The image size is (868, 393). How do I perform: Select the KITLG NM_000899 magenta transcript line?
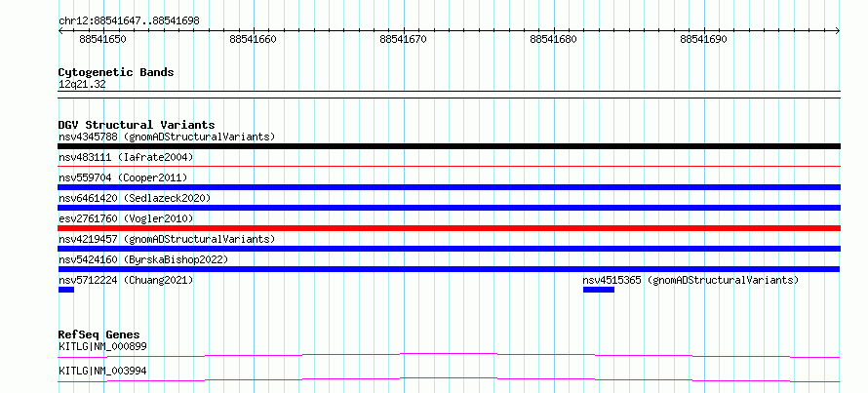coord(449,355)
